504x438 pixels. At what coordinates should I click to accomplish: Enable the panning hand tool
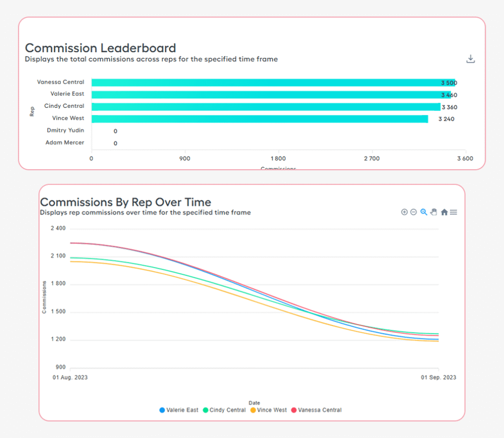434,212
